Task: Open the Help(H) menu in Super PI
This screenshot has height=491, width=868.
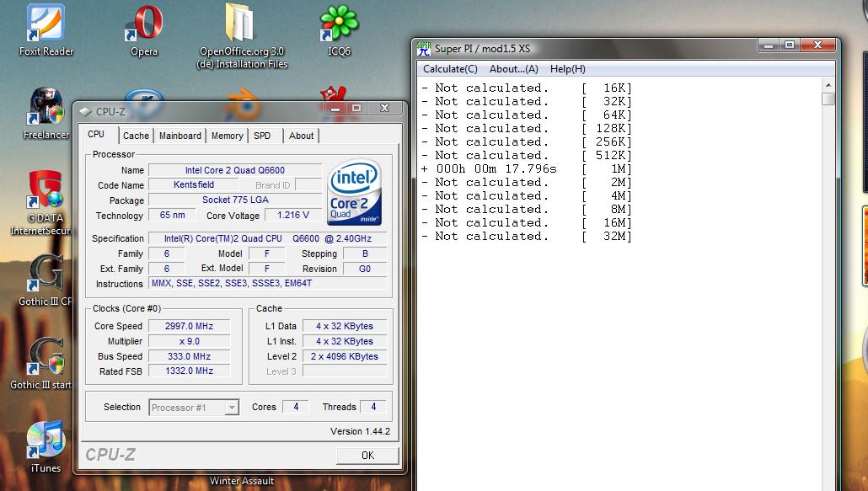Action: coord(567,69)
